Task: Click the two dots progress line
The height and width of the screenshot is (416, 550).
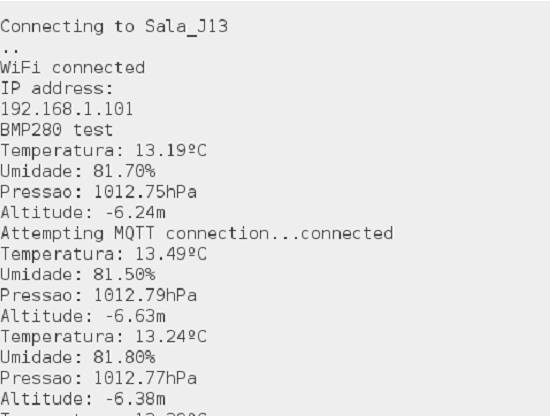Action: click(10, 50)
